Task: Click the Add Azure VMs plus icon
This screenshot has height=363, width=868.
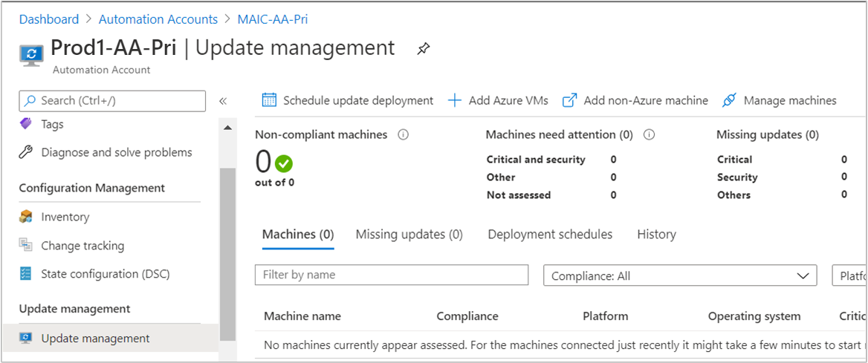Action: click(x=455, y=100)
